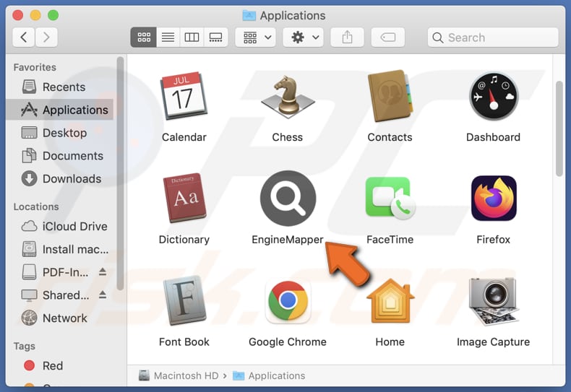Open iCloud Drive in the sidebar
The image size is (571, 392).
[x=74, y=226]
